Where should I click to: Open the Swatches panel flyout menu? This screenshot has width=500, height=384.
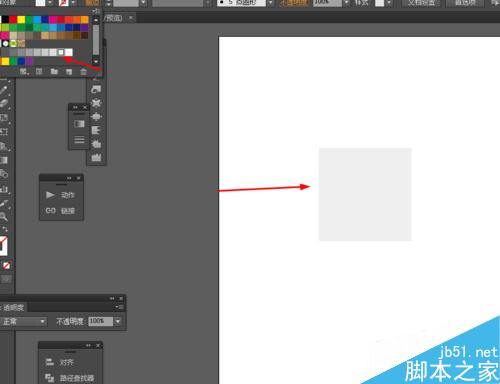97,11
